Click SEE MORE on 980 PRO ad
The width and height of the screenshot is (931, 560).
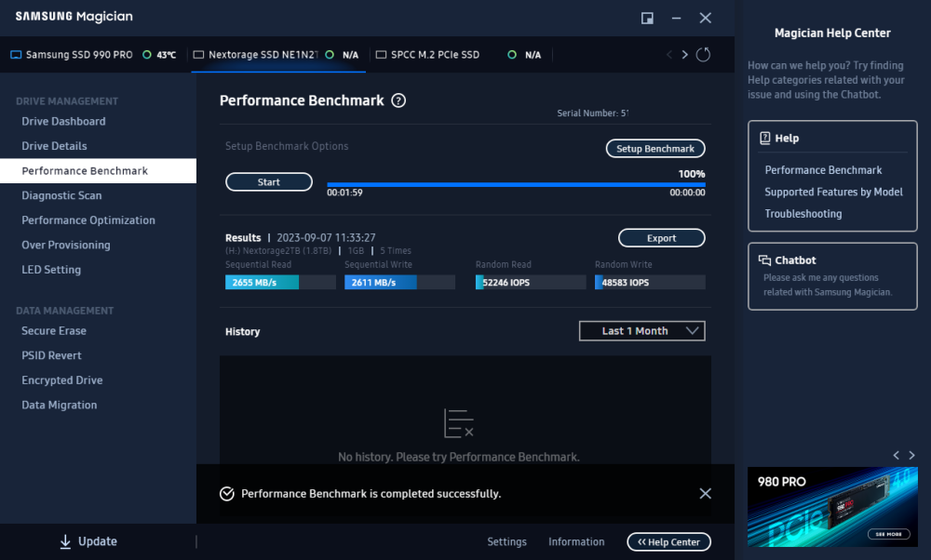[x=888, y=534]
